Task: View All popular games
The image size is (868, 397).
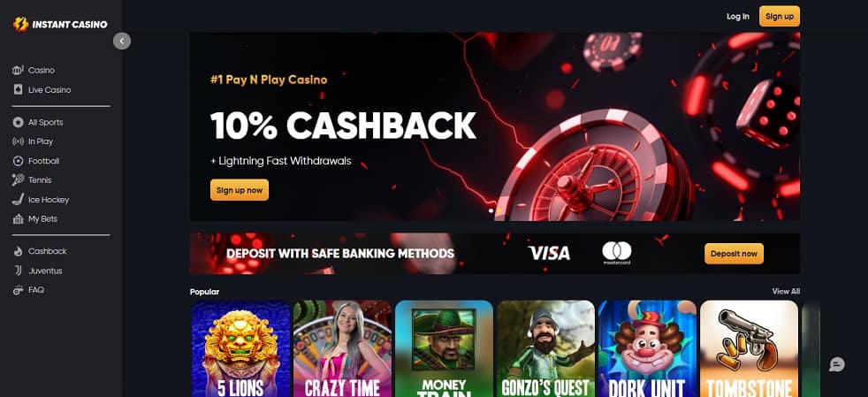Action: click(786, 291)
